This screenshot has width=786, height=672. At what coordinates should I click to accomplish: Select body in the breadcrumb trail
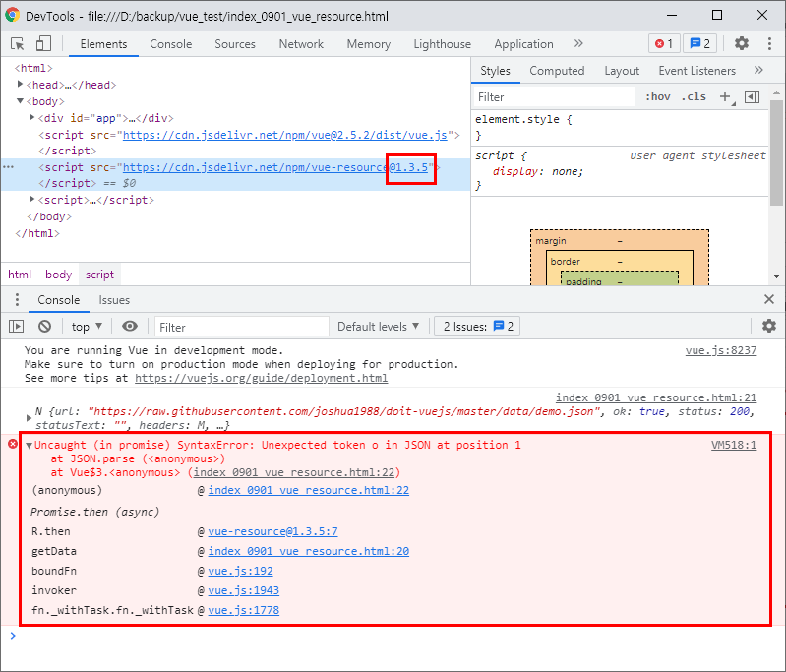(59, 275)
